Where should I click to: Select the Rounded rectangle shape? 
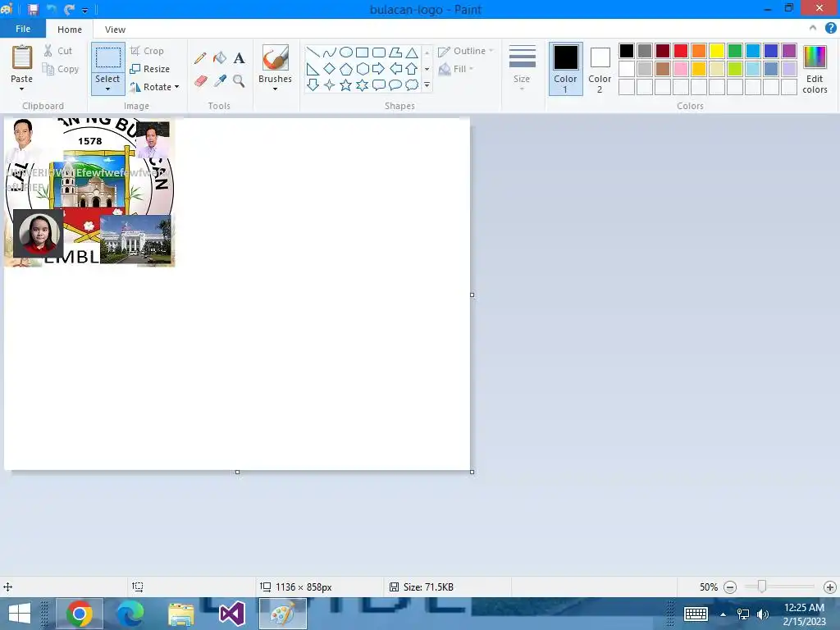[x=379, y=52]
